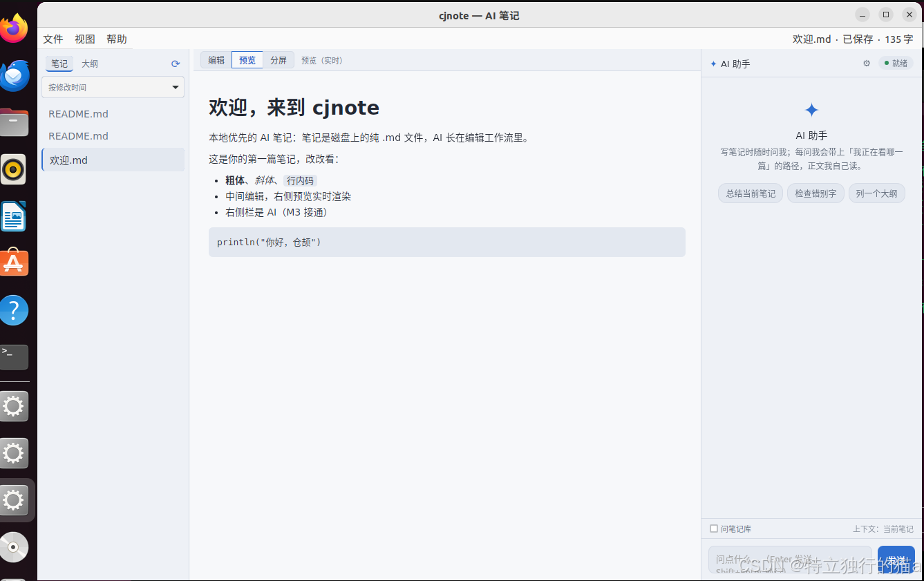Open the 文件 menu

click(53, 39)
